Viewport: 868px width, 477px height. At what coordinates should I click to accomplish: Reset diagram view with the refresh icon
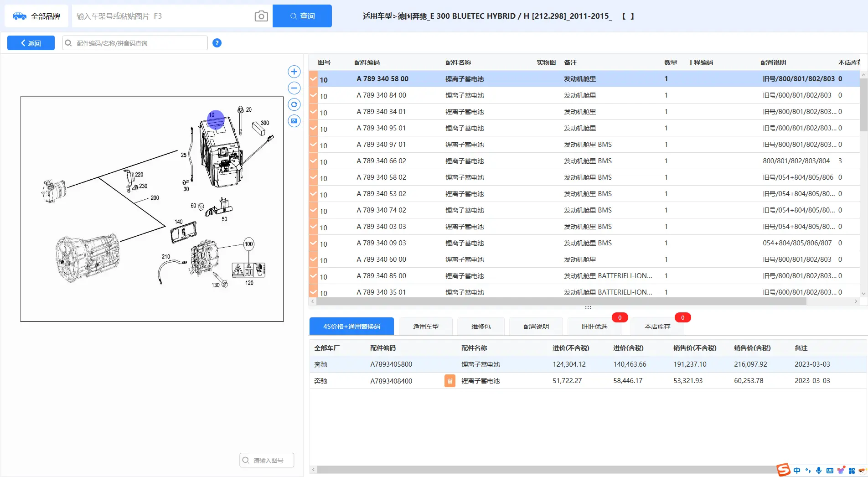[294, 104]
